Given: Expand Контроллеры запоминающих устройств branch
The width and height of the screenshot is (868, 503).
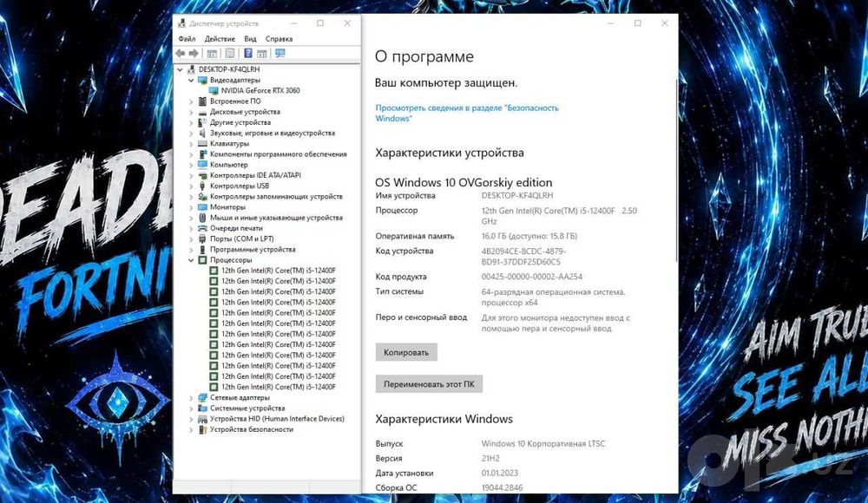Looking at the screenshot, I should point(191,197).
